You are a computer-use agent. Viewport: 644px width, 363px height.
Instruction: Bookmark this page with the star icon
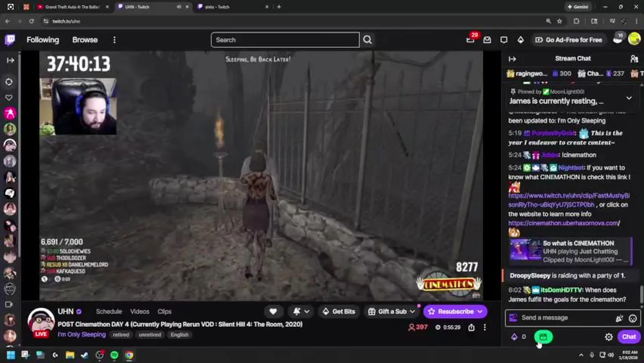pos(559,21)
